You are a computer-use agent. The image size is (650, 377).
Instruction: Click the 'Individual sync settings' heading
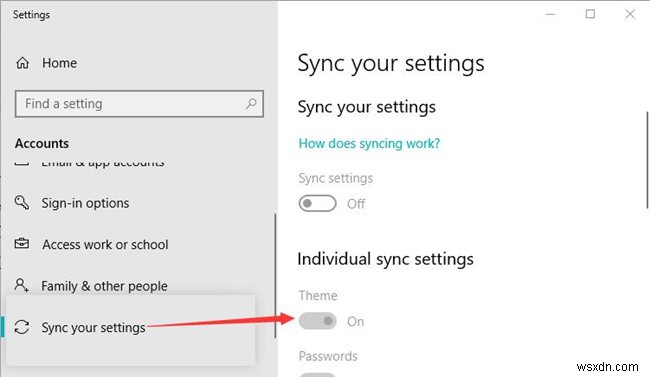click(x=386, y=259)
